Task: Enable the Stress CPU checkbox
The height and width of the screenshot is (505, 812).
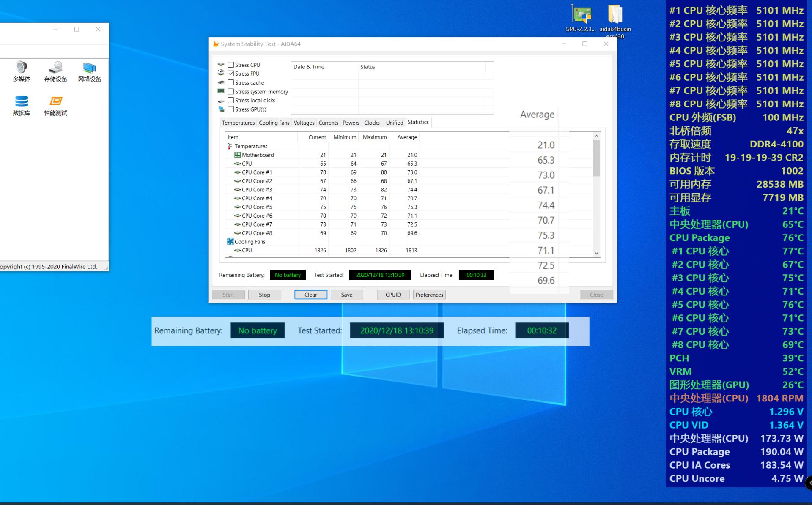Action: tap(231, 65)
